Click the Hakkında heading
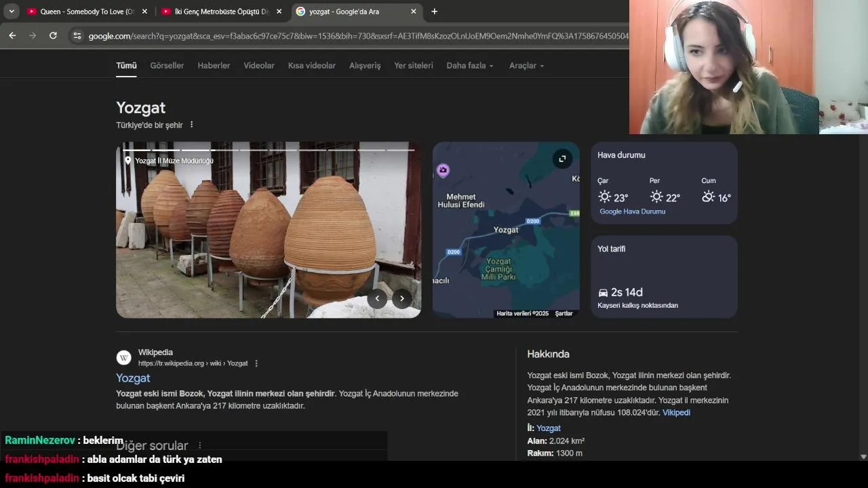Screen dimensions: 868x488 click(548, 354)
